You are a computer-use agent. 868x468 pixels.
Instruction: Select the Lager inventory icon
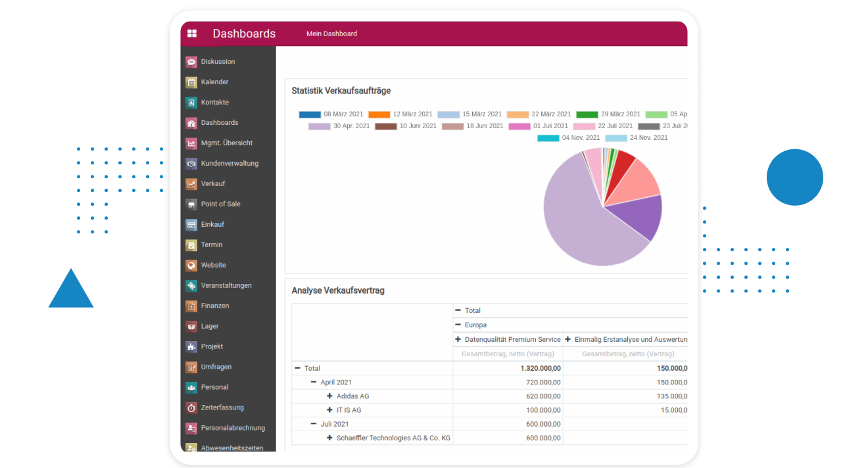[191, 327]
